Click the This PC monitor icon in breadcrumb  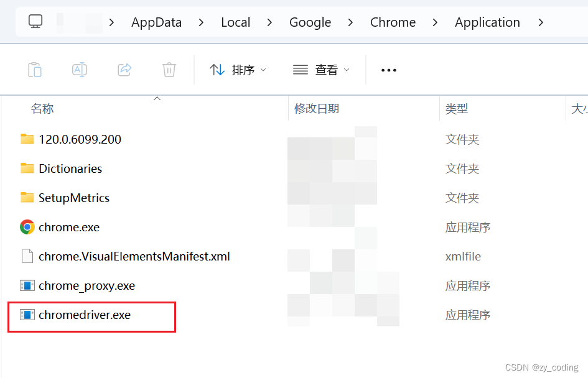[x=35, y=21]
